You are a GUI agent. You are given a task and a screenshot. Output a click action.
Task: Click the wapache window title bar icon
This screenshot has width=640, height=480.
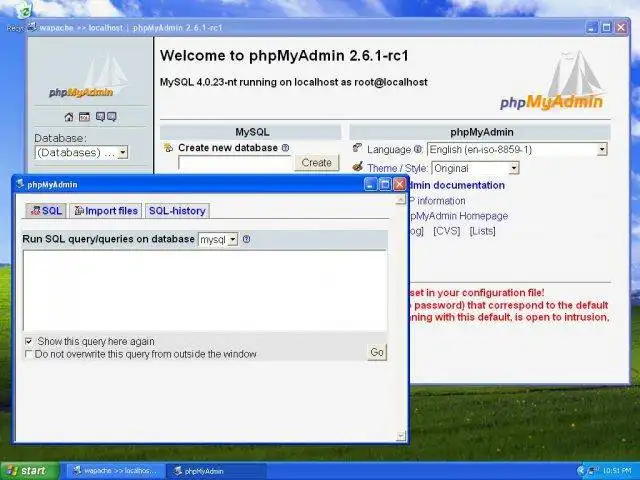tap(32, 27)
